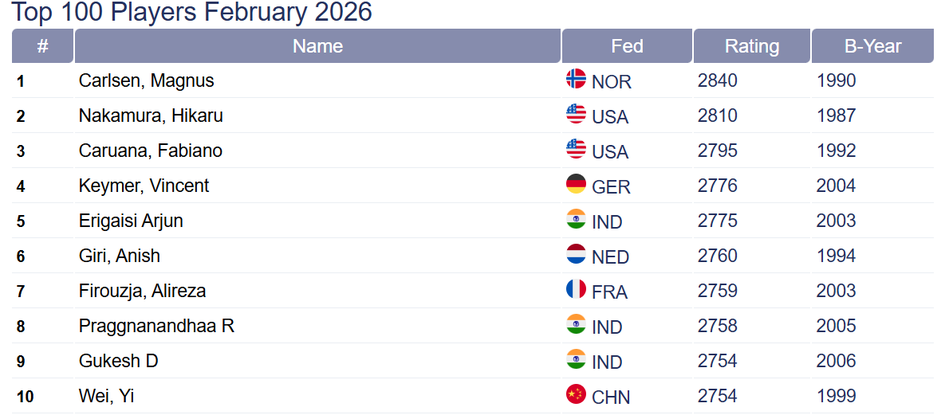Select Keymer, Vincent in the list
The width and height of the screenshot is (945, 415).
point(144,186)
